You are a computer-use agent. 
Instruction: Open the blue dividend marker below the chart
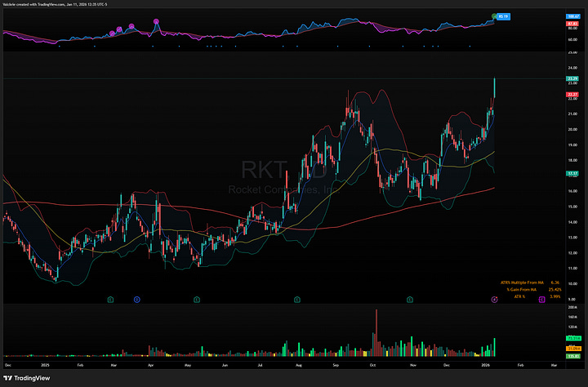point(137,300)
